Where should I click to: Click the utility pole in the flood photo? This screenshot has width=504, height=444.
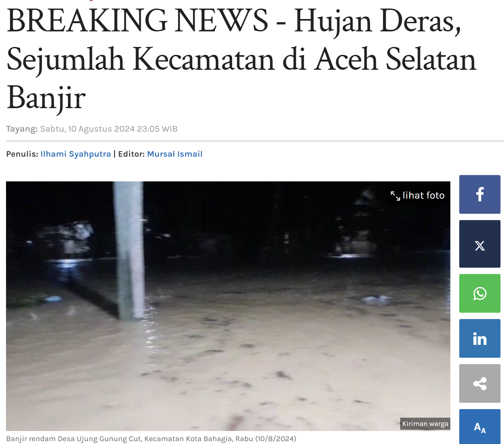[x=129, y=251]
